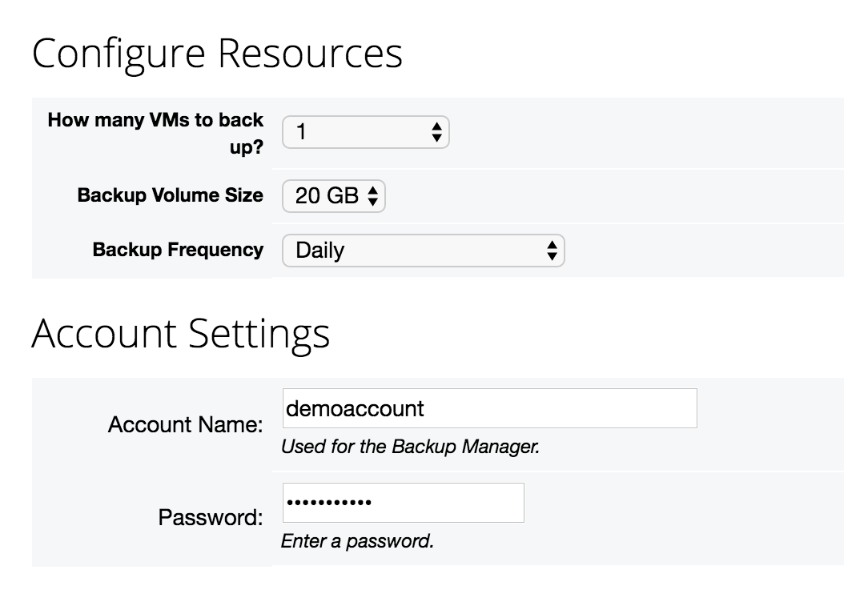Screen dimensions: 868x594
Task: Click the 'Daily' value in Backup Frequency
Action: tap(319, 251)
